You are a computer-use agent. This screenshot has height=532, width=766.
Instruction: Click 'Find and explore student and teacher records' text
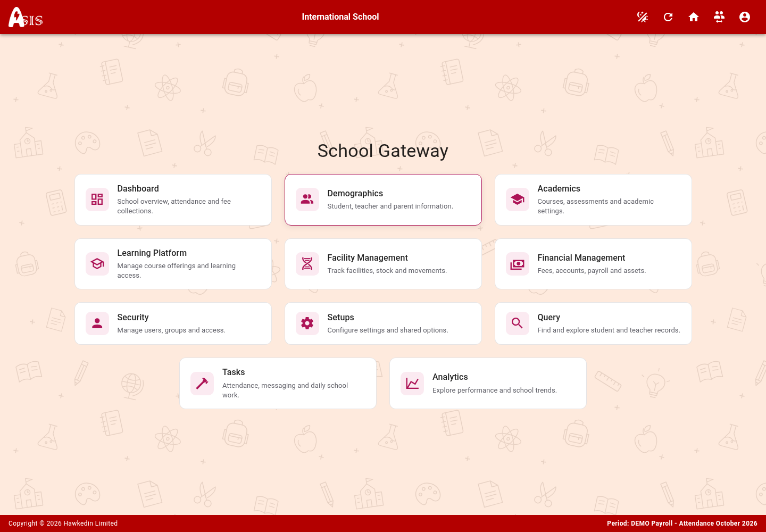[609, 330]
